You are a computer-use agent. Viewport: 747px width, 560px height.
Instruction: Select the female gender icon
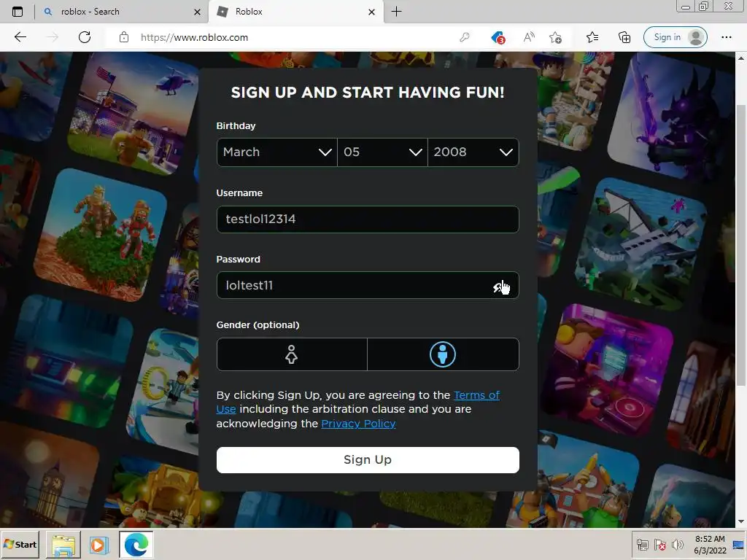292,354
